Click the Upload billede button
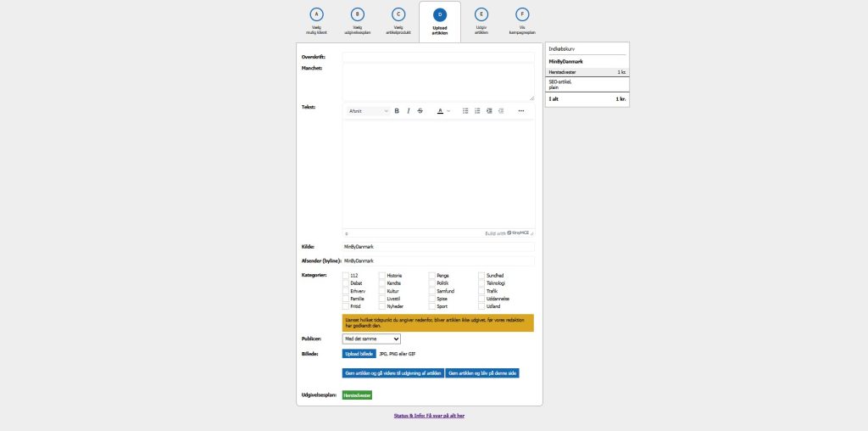868x431 pixels. coord(359,353)
